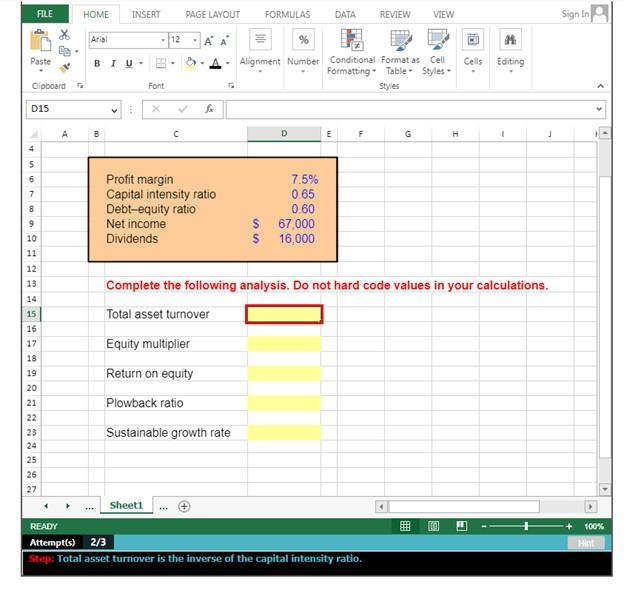This screenshot has height=593, width=624.
Task: Toggle bold formatting
Action: [x=97, y=63]
